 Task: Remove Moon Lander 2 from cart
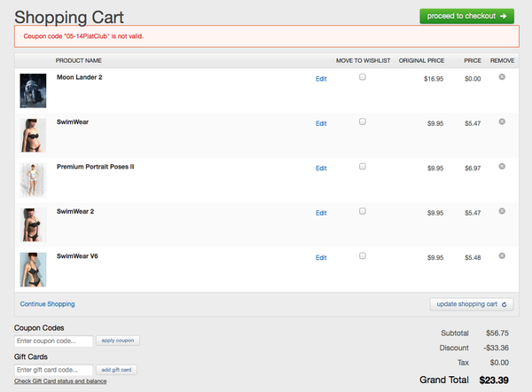(x=502, y=77)
